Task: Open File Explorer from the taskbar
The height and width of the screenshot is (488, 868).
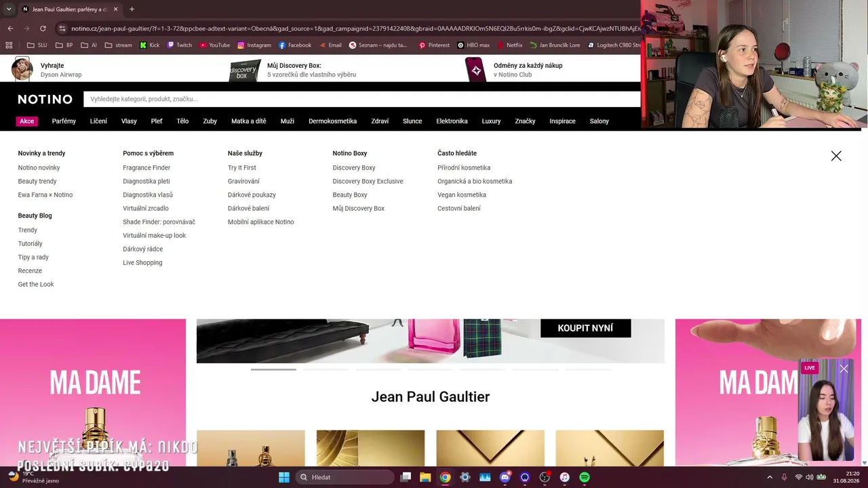Action: click(425, 477)
